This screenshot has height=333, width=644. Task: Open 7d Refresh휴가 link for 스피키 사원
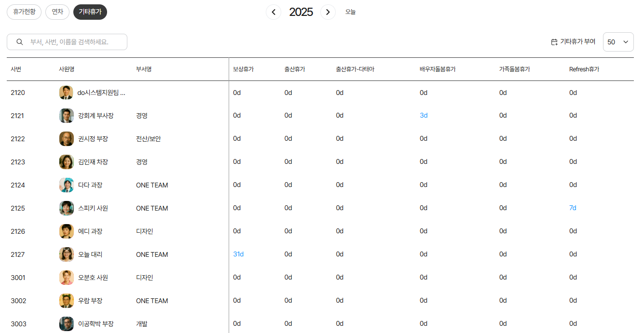click(x=573, y=208)
